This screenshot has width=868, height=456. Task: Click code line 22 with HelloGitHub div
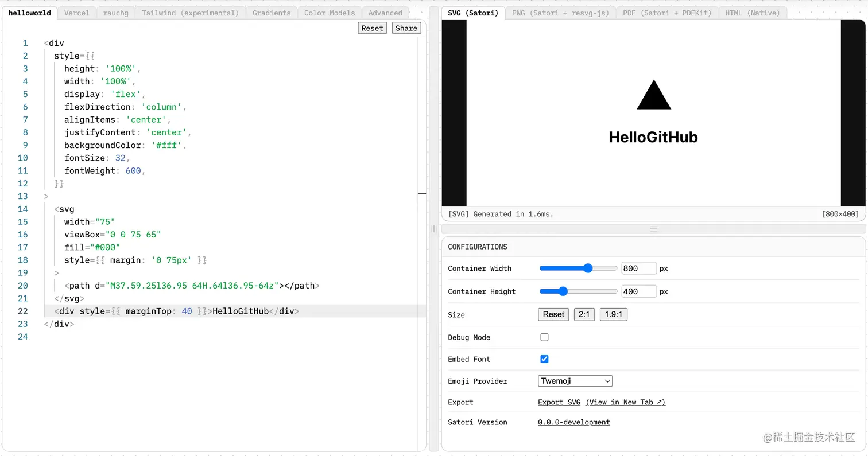177,311
